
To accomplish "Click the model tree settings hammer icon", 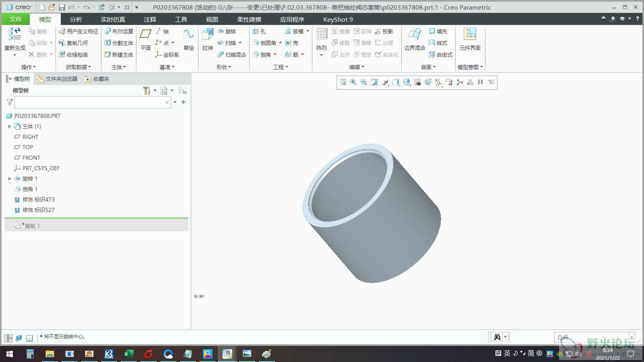I will click(x=147, y=90).
